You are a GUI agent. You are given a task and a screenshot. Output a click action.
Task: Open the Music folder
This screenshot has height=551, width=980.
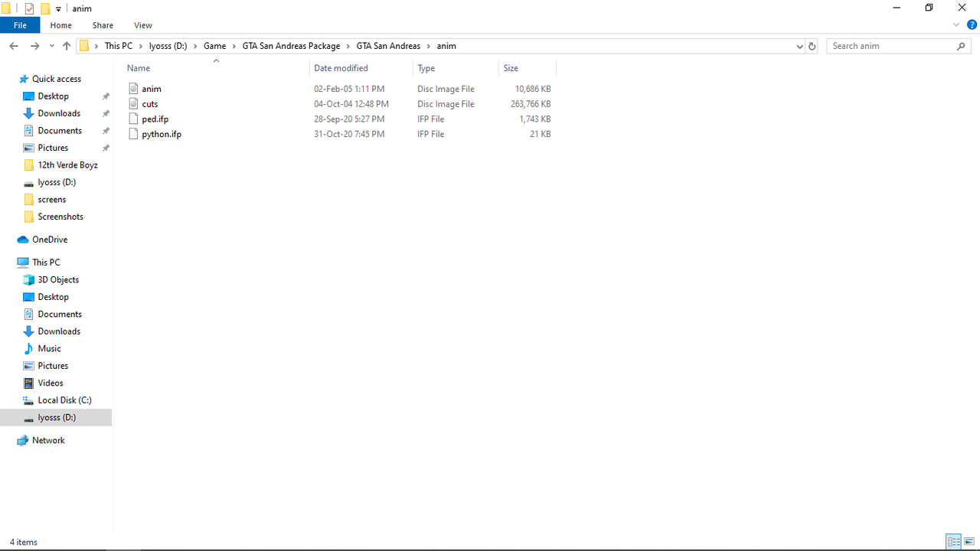click(x=49, y=349)
